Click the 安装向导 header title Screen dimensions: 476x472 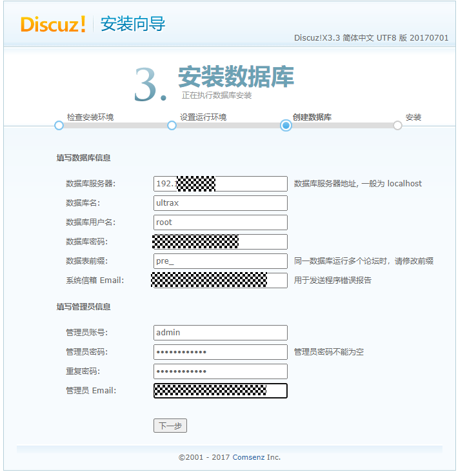(x=133, y=24)
